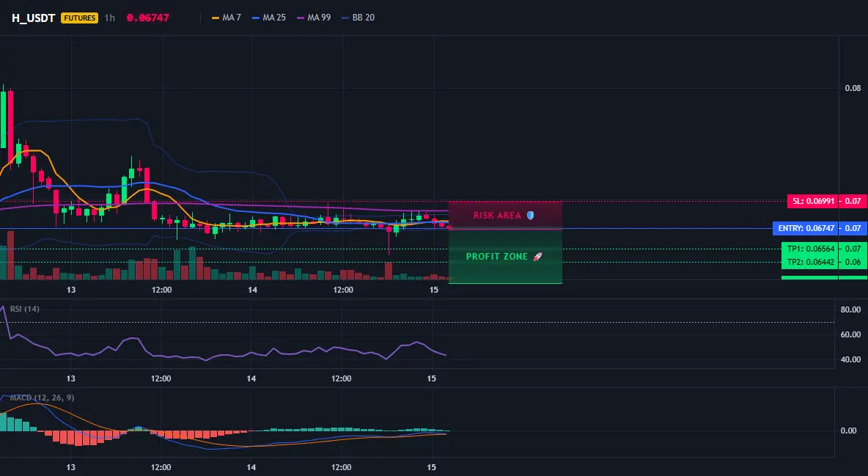Click the 40.00 RSI axis value
The width and height of the screenshot is (868, 476).
pyautogui.click(x=850, y=359)
